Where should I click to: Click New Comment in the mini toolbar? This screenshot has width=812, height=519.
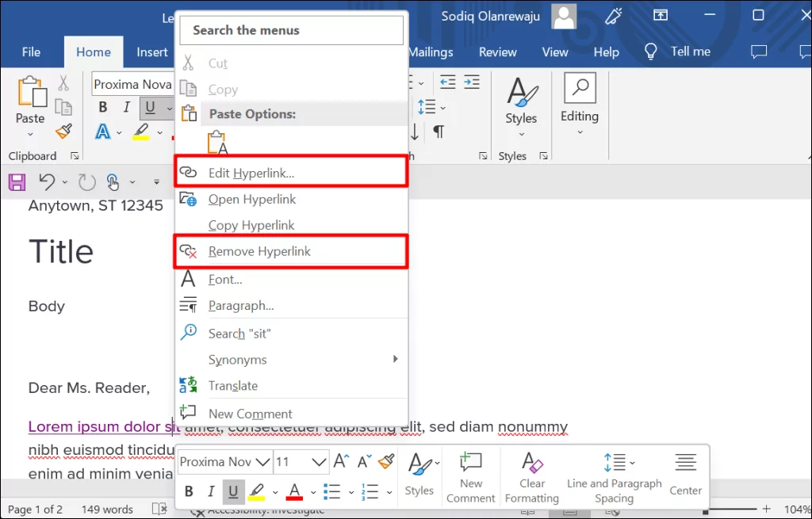[x=470, y=477]
